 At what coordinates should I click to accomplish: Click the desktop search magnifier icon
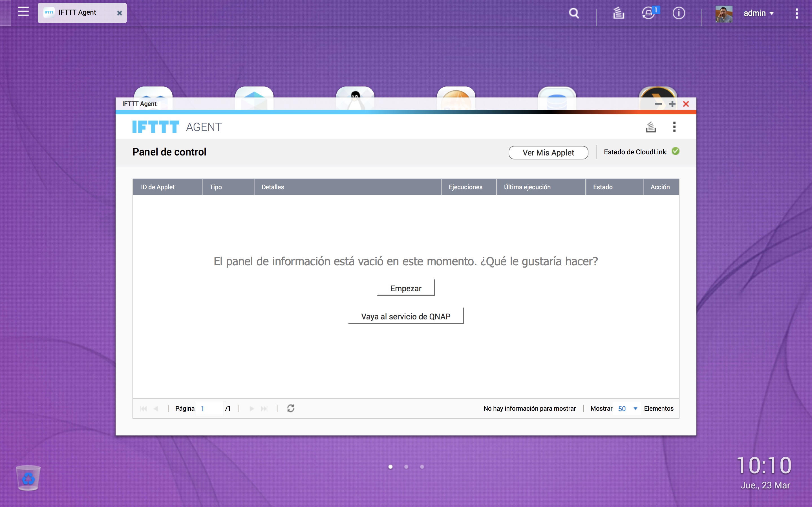pos(574,14)
